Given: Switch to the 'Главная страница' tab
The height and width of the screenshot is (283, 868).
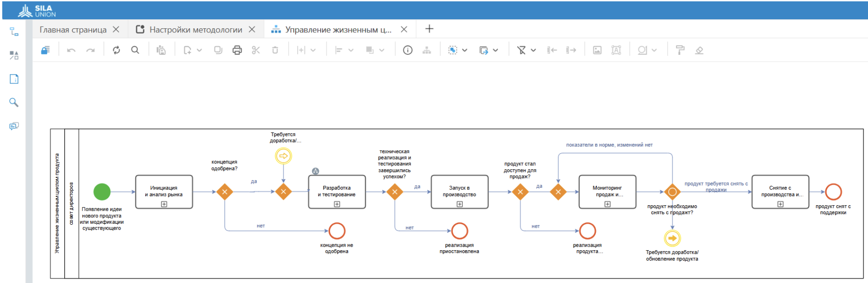Looking at the screenshot, I should (x=73, y=30).
